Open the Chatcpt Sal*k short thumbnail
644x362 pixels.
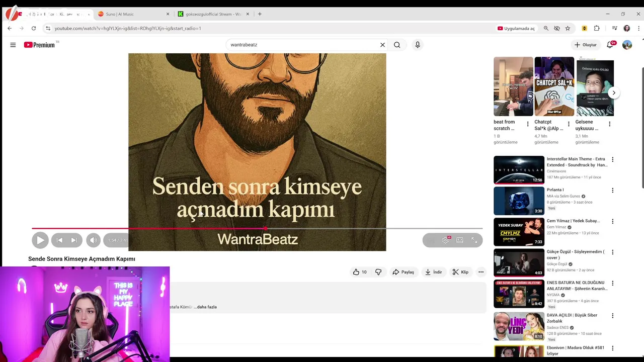pos(554,86)
